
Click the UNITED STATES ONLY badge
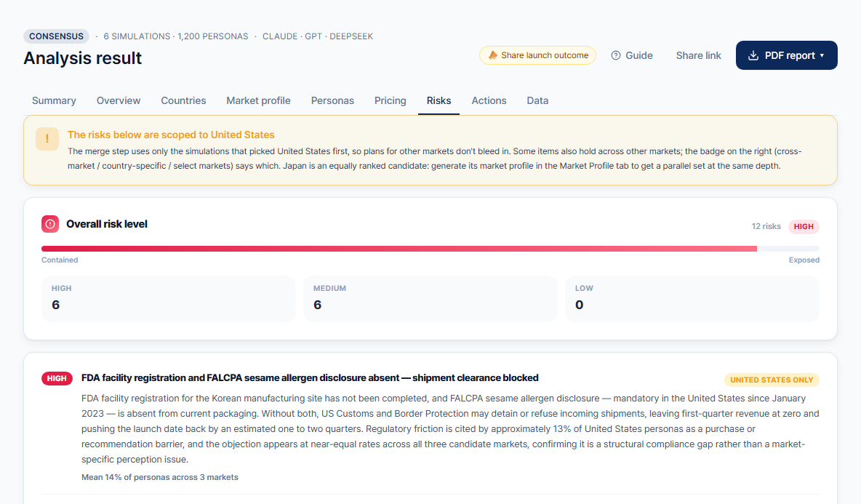coord(772,380)
